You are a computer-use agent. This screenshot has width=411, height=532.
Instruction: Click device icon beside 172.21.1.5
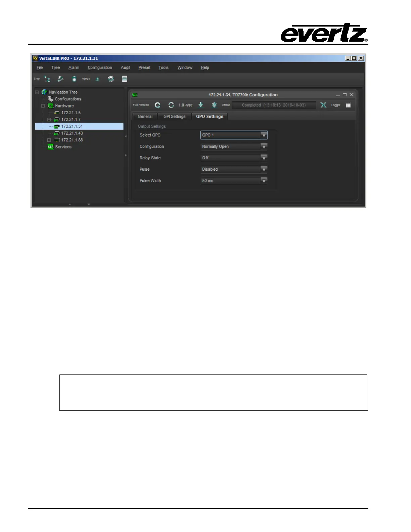[x=57, y=113]
